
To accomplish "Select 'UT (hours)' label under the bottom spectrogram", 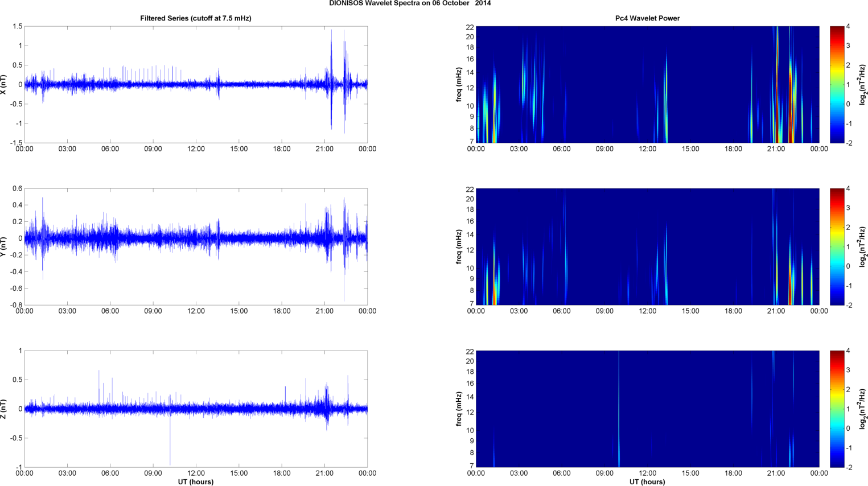I will click(647, 481).
